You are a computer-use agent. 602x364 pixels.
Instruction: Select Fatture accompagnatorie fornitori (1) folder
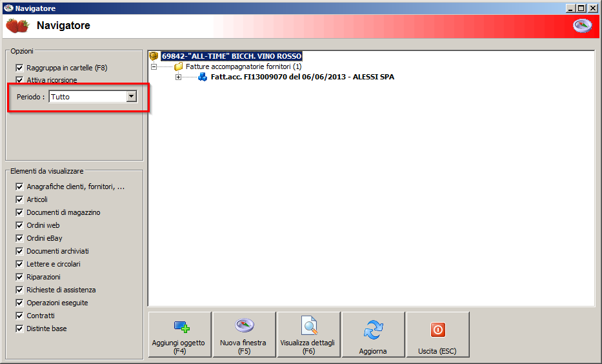point(244,67)
